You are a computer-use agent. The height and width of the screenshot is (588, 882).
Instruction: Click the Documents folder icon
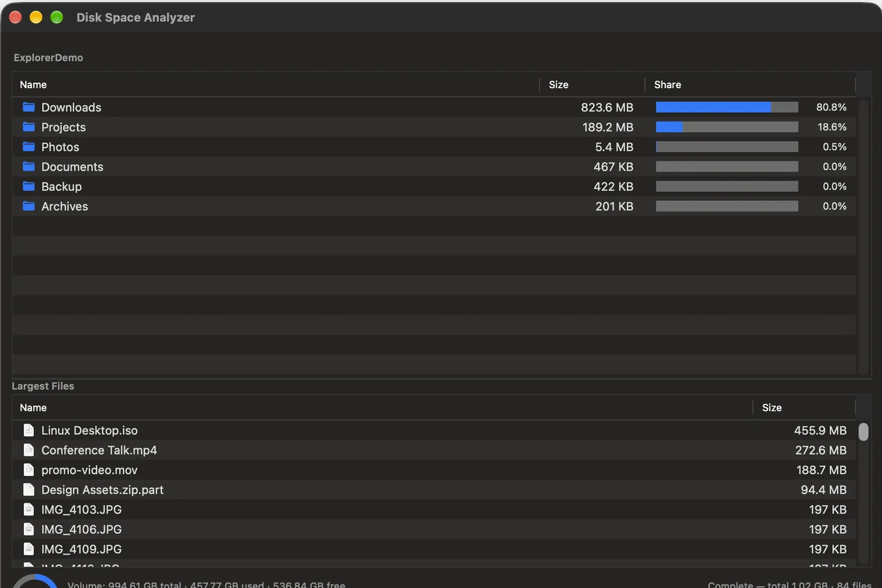28,167
